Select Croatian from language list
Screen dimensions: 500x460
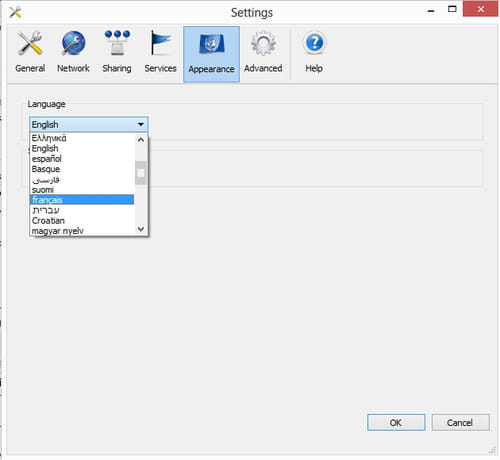82,221
